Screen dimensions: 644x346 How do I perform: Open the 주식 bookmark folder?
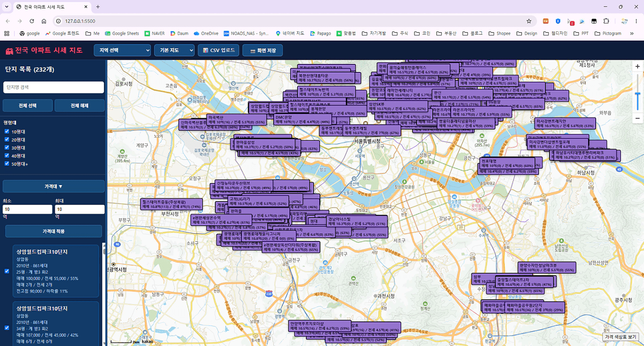tap(400, 33)
